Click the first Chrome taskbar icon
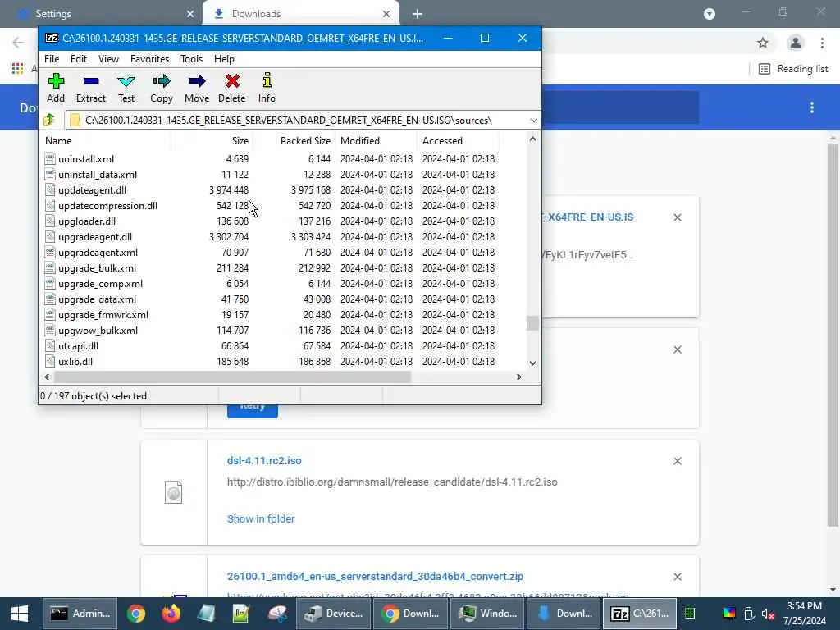840x630 pixels. (x=136, y=614)
